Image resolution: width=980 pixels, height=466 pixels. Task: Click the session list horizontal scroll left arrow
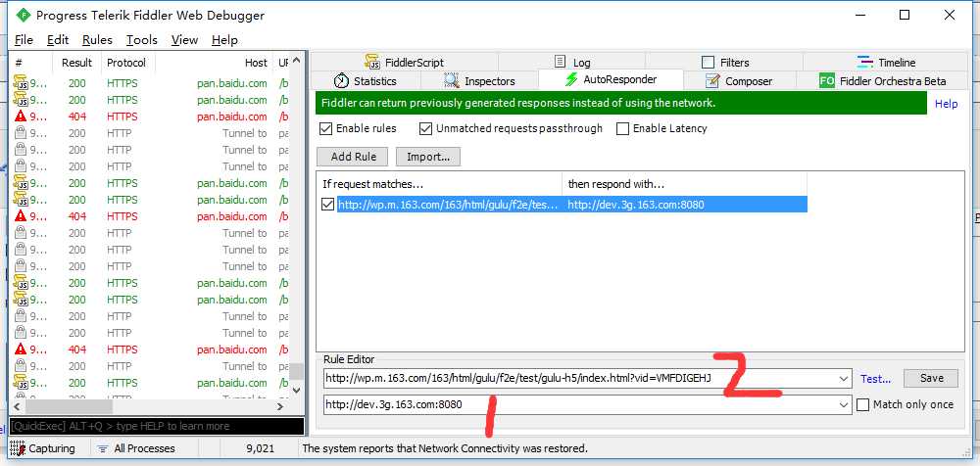click(17, 406)
